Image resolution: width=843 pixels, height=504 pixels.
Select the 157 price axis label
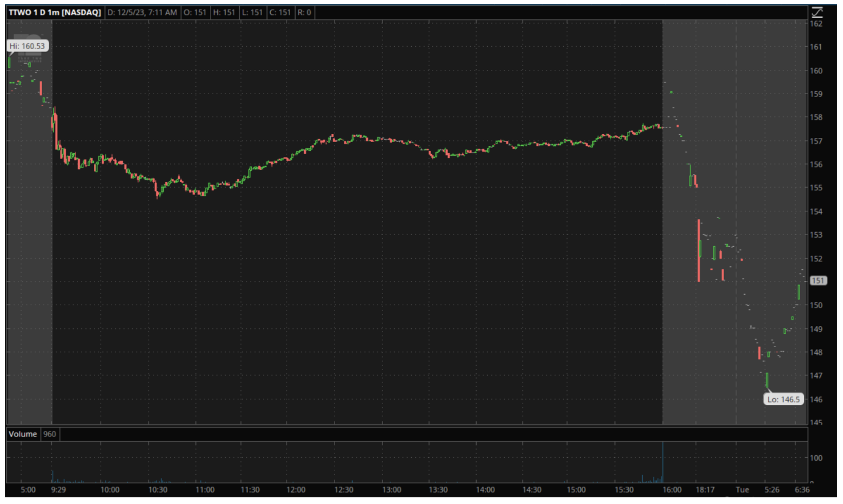point(816,141)
